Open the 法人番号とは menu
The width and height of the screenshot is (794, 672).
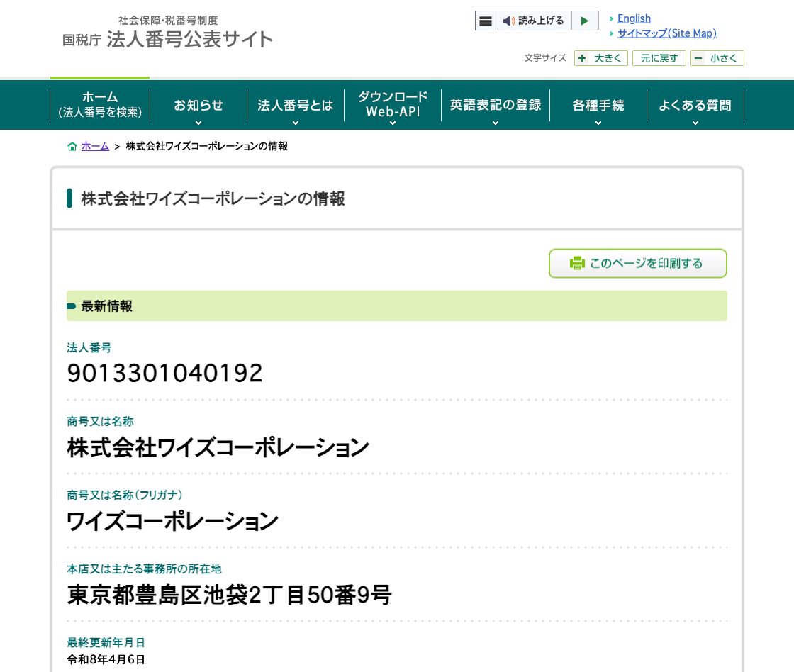point(296,105)
